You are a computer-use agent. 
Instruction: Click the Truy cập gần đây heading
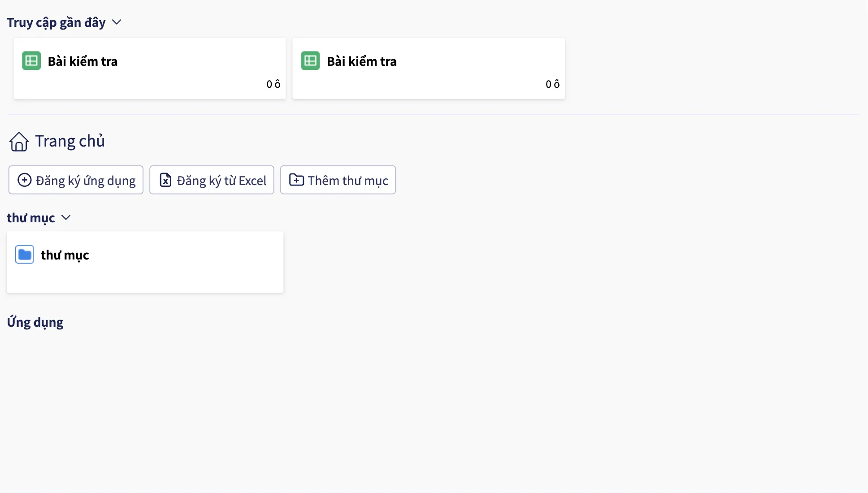(56, 22)
